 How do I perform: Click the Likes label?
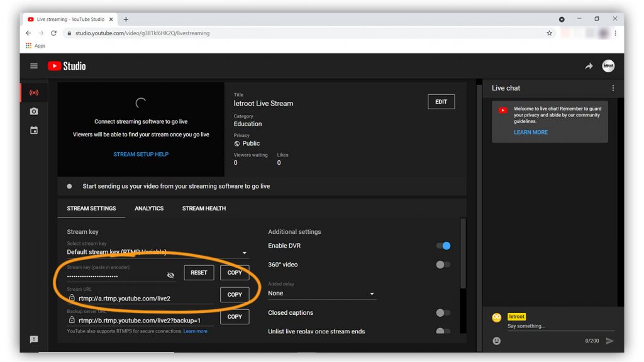282,155
